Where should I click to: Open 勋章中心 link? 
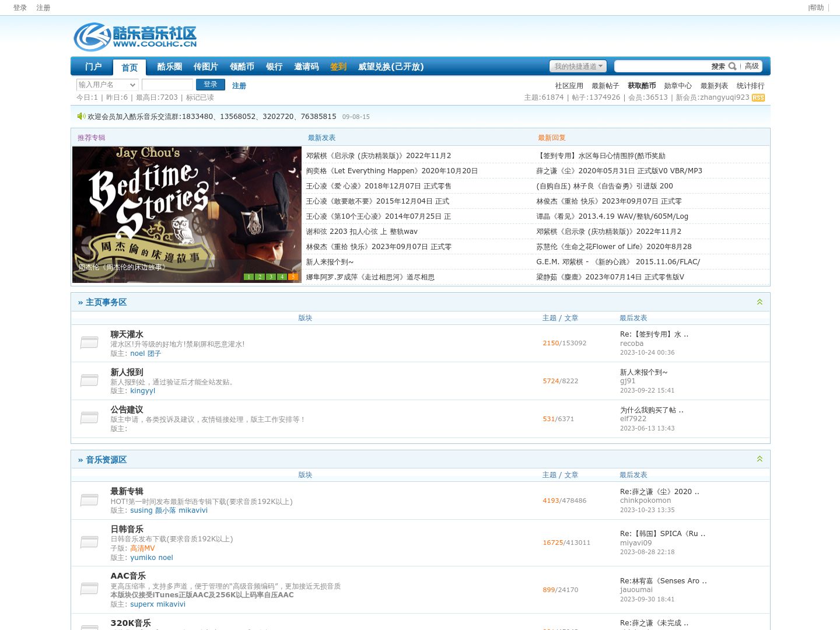point(678,86)
